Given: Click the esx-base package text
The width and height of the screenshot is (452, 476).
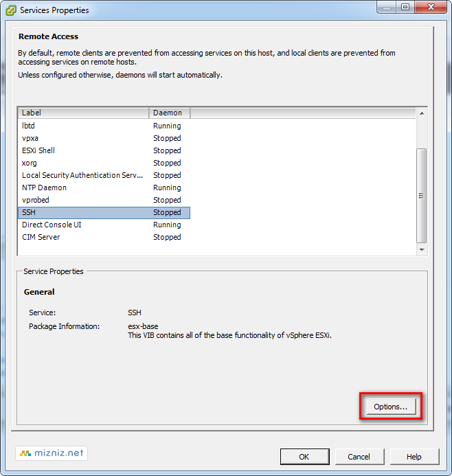Looking at the screenshot, I should 143,326.
